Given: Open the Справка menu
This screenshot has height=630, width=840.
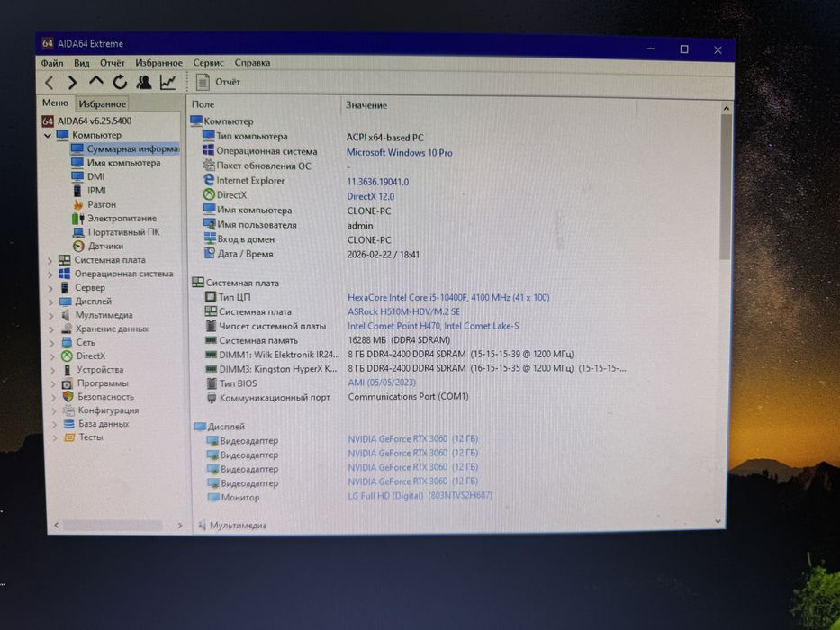Looking at the screenshot, I should [252, 63].
